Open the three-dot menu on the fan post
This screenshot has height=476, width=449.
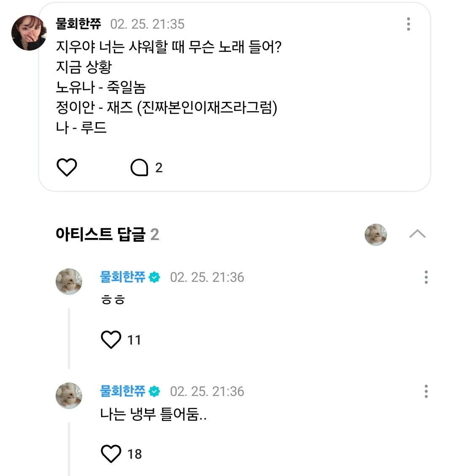click(408, 24)
